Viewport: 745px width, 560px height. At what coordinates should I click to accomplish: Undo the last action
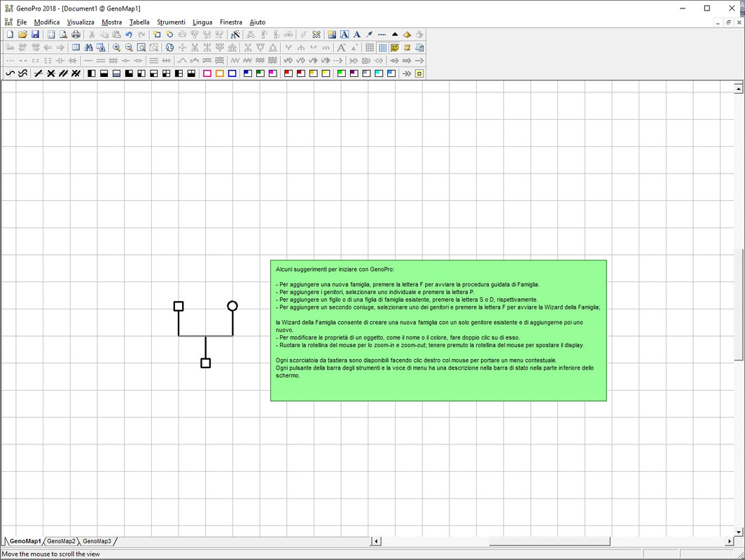[x=129, y=35]
